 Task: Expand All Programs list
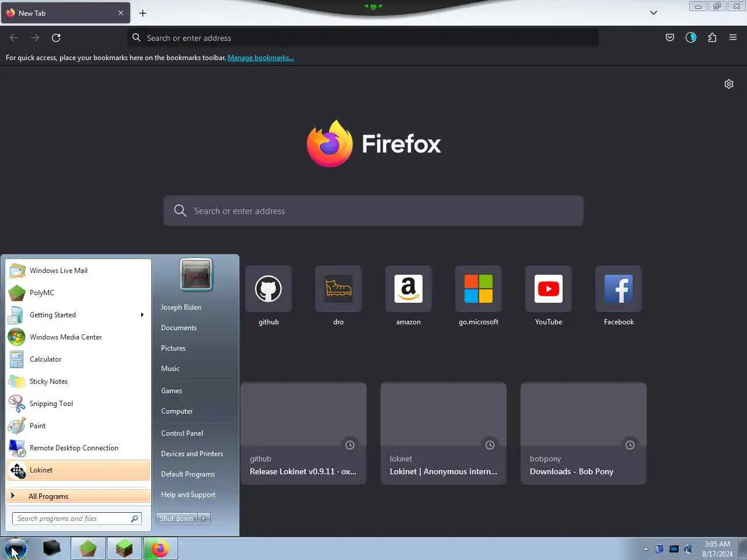78,496
